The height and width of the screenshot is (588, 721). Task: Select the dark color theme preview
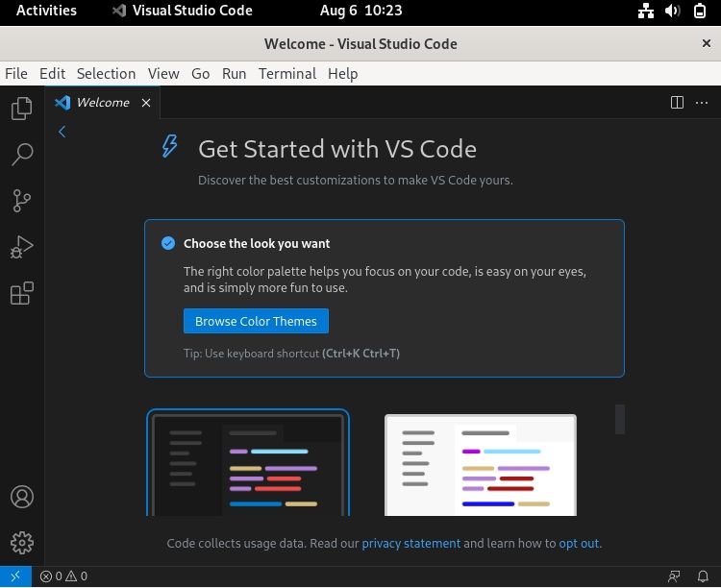pos(248,463)
